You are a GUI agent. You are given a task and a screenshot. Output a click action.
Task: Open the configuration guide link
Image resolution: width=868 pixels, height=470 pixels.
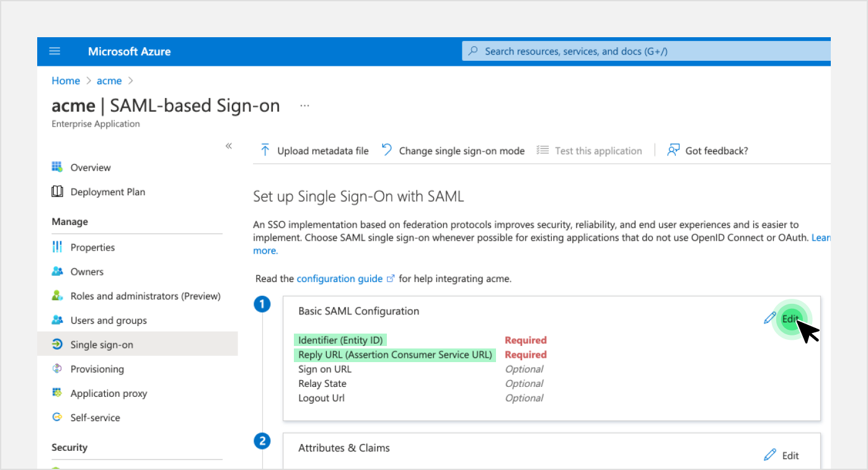point(340,279)
